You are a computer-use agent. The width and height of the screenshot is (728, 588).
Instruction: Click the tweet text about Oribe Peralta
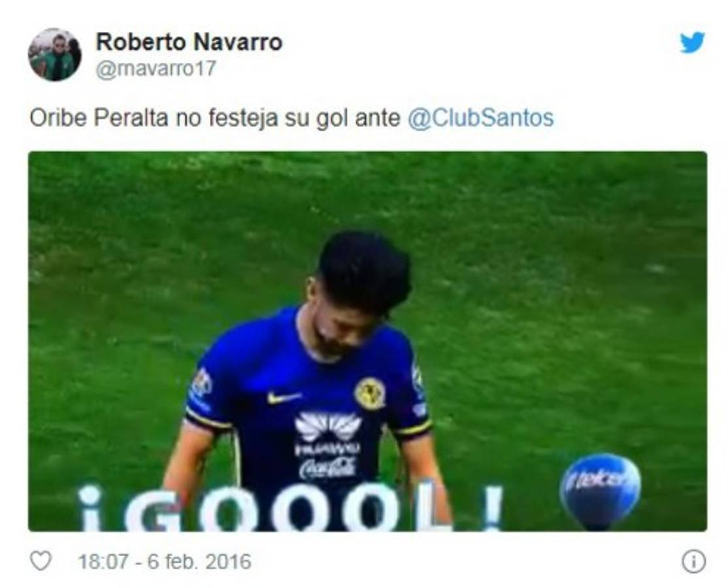[291, 118]
